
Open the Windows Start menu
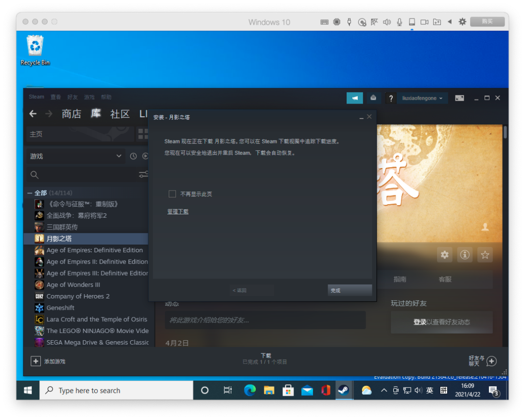coord(28,390)
